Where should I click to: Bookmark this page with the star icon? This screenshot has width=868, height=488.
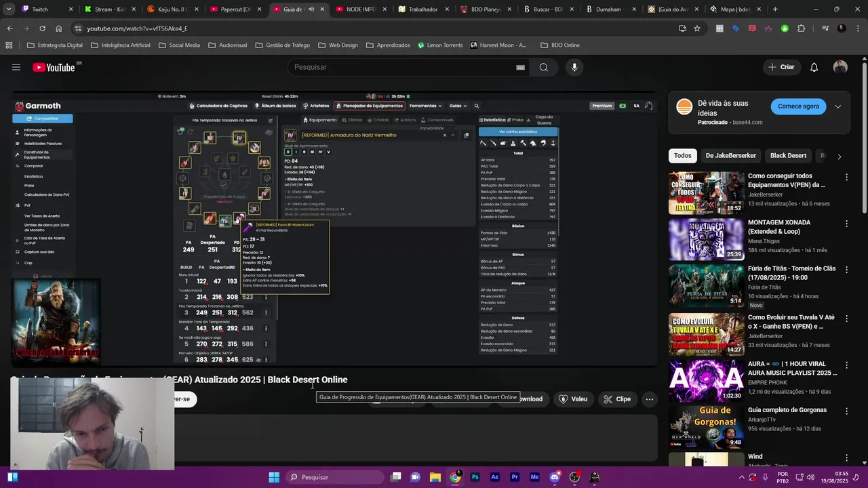[x=697, y=28]
